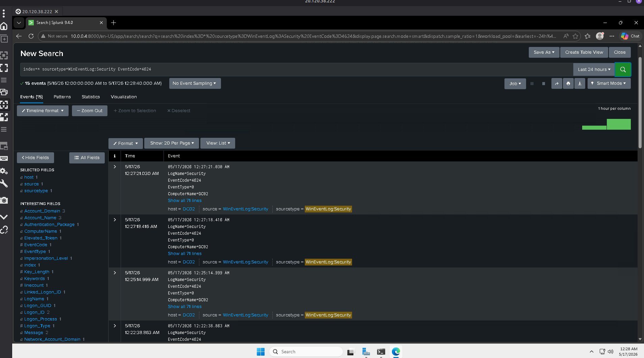Click keyboard icon in remote sidebar
The width and height of the screenshot is (644, 358).
(x=4, y=158)
